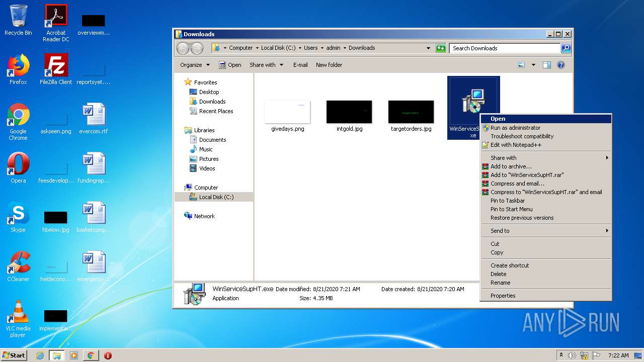Screen dimensions: 644x362
Task: Click E-mail toolbar button
Action: (300, 65)
